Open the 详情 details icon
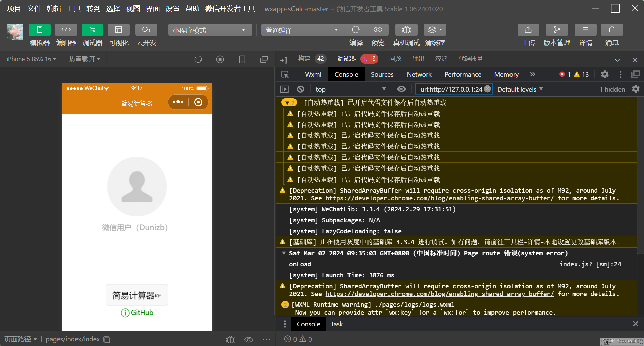The image size is (644, 346). [x=585, y=30]
